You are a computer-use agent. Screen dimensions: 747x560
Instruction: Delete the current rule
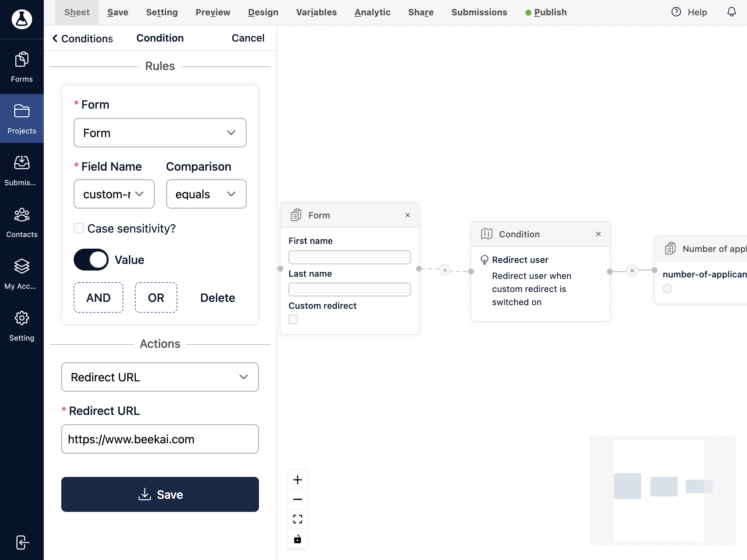[218, 298]
